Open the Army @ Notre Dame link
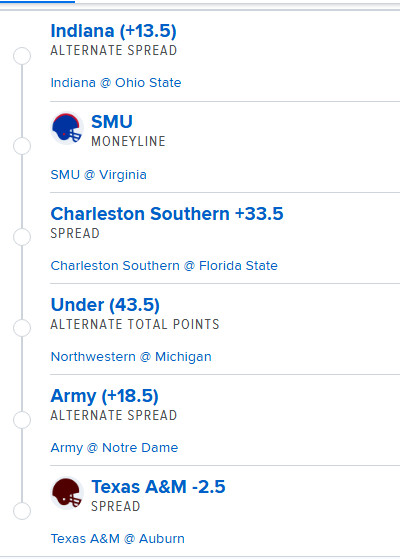 pyautogui.click(x=114, y=447)
